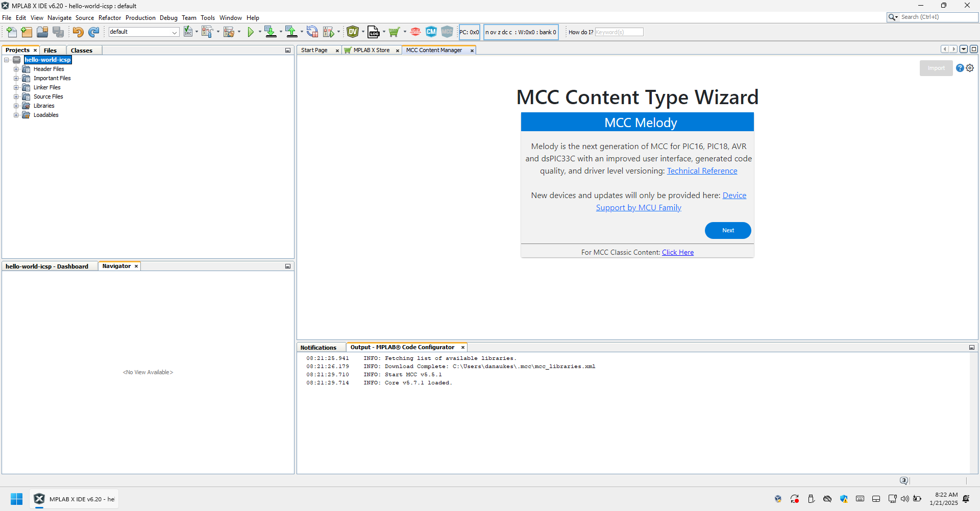Open the Windows Start menu
This screenshot has width=980, height=511.
pos(17,499)
